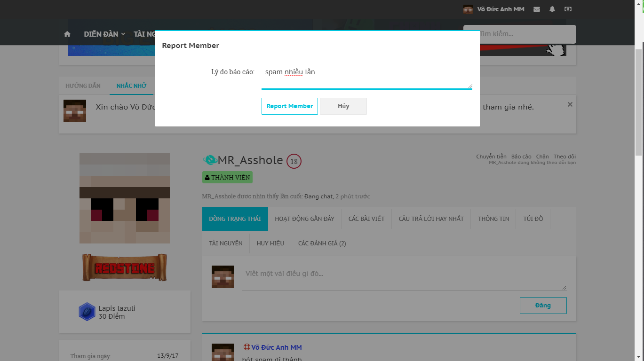
Task: Open the inbox envelope icon
Action: (x=537, y=9)
